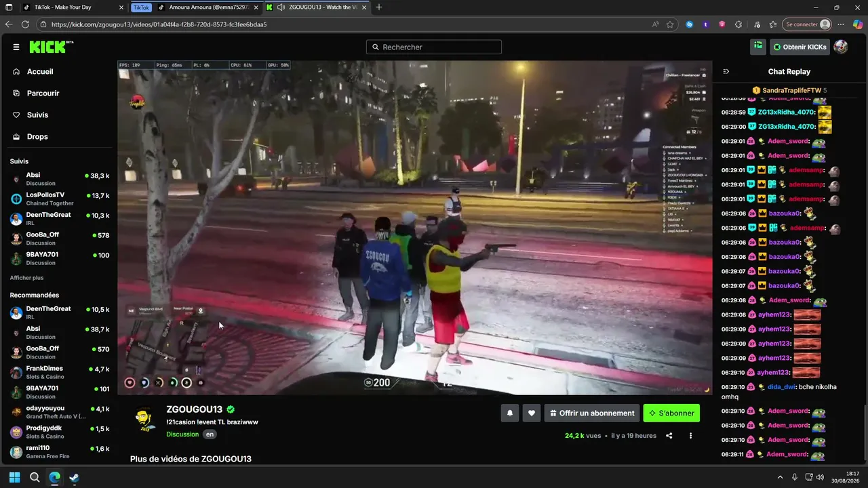The width and height of the screenshot is (868, 488).
Task: Click the TikTok tab group label
Action: 141,7
